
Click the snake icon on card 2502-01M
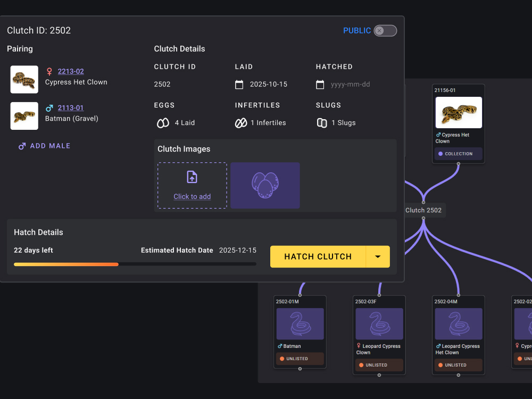point(300,323)
